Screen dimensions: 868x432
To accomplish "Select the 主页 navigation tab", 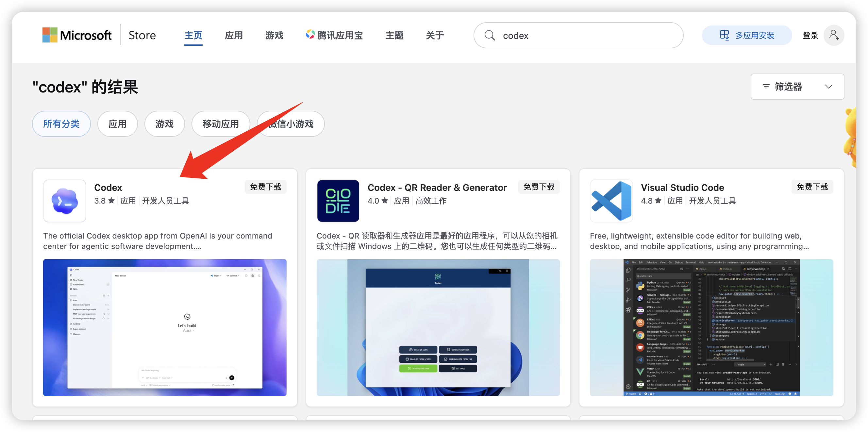I will tap(193, 35).
